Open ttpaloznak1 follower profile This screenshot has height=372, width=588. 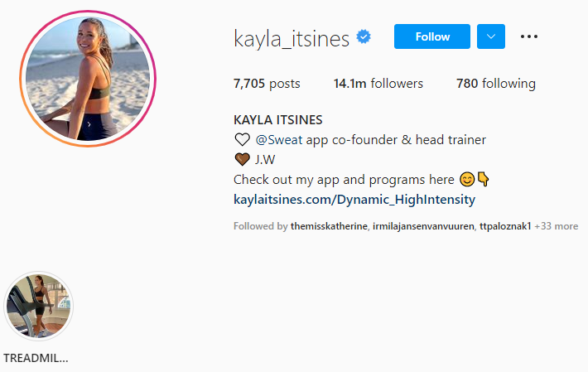point(505,226)
